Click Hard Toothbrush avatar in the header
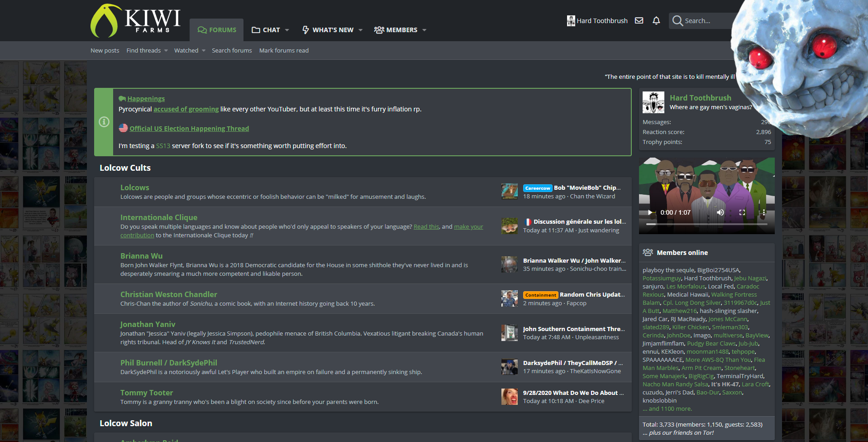868x442 pixels. coord(571,21)
